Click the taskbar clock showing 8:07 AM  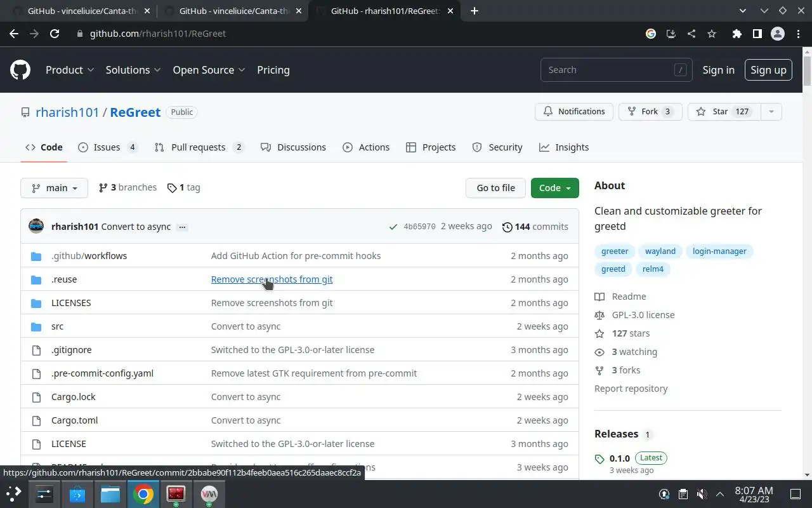point(754,494)
